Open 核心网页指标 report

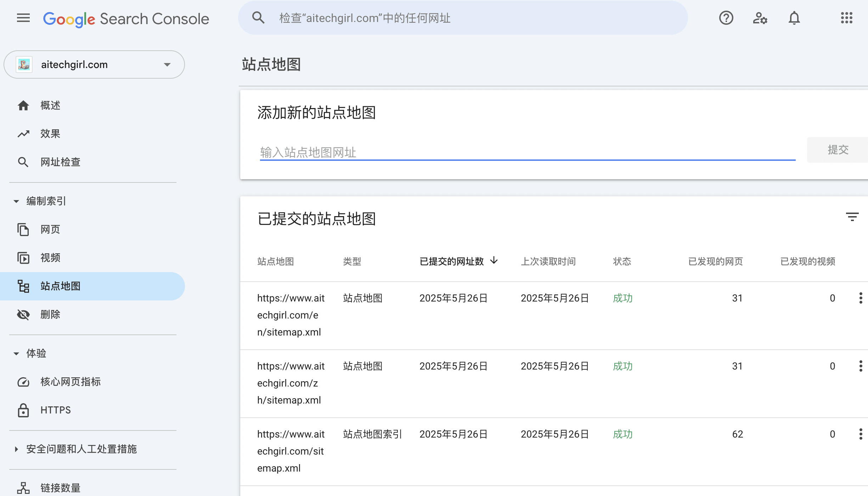[92, 382]
